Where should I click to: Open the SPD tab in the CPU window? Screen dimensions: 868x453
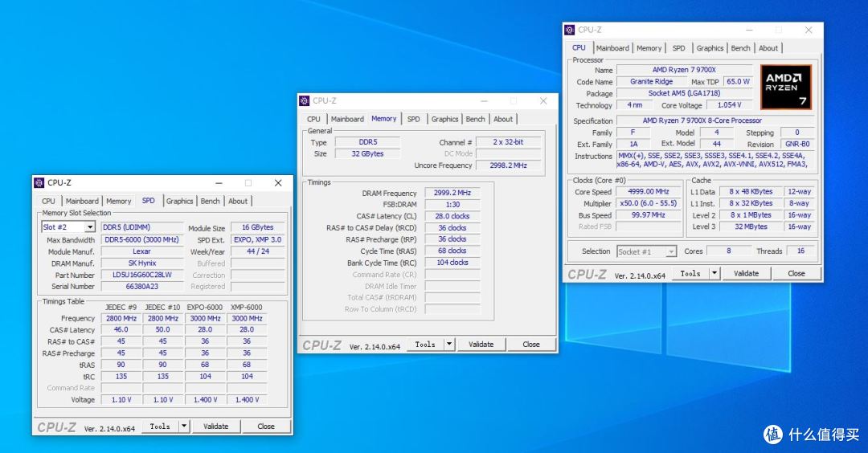678,49
